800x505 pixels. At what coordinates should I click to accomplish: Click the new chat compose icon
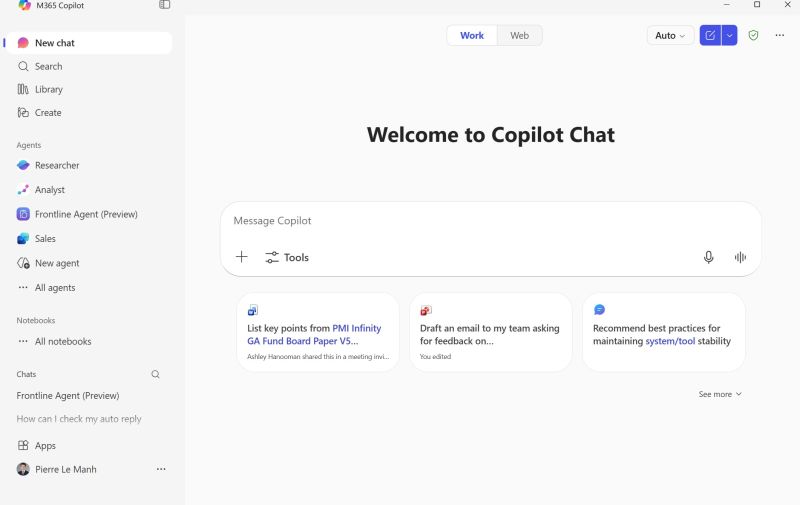click(x=710, y=35)
